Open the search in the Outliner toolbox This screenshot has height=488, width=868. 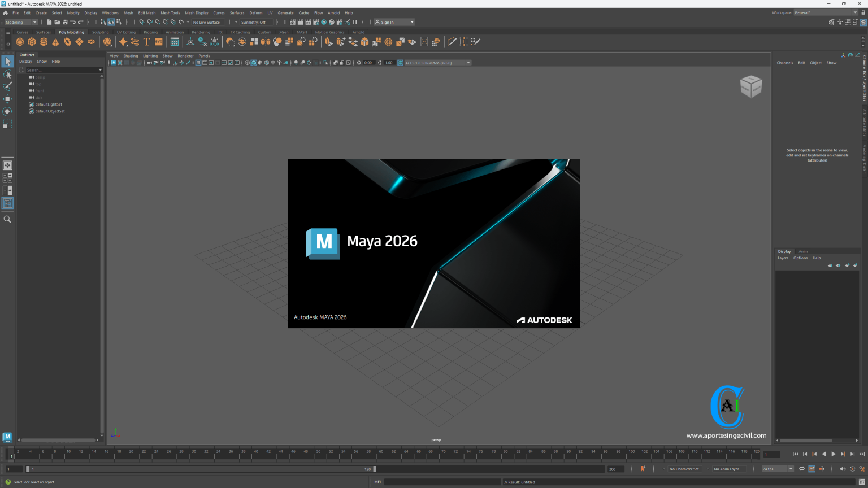pos(64,70)
